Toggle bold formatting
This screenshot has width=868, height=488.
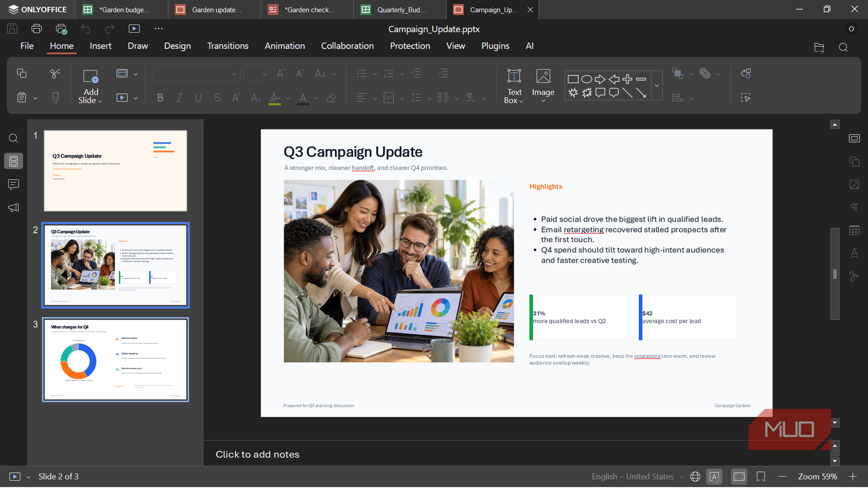(160, 98)
